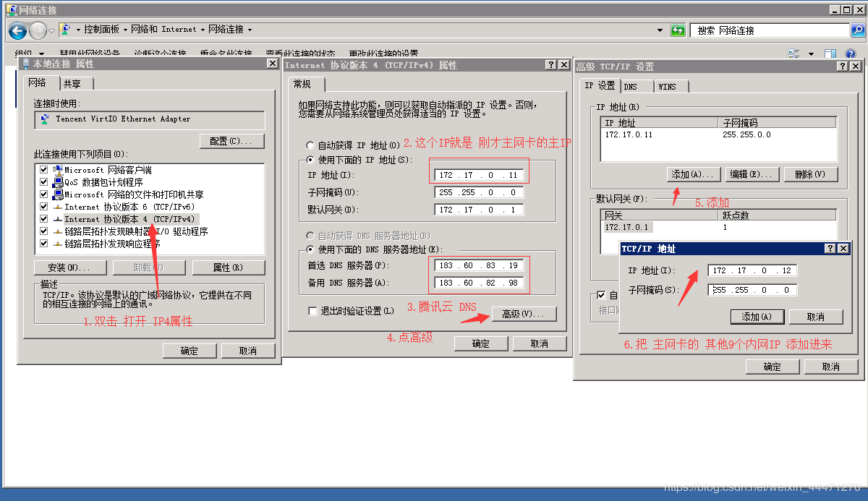This screenshot has height=501, width=868.
Task: Select the QoS 数据包计划程序 item icon
Action: coord(58,182)
